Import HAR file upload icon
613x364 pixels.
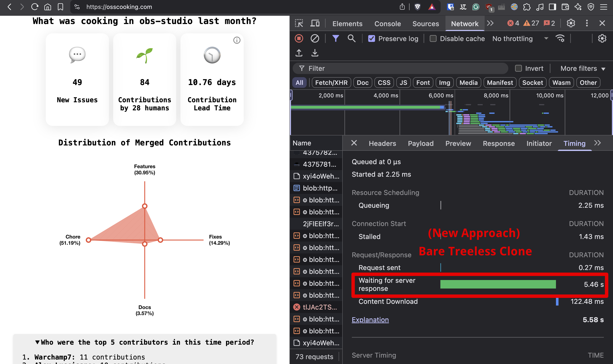pos(299,53)
